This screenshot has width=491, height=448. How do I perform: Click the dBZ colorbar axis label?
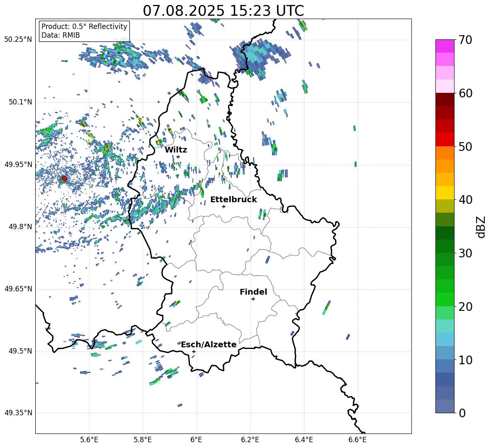point(481,227)
